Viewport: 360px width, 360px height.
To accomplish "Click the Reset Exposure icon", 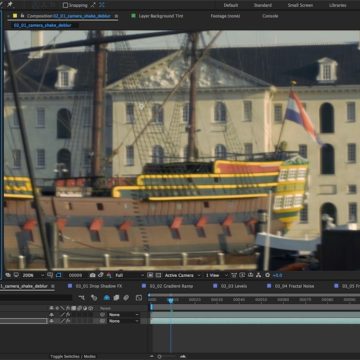I will click(267, 275).
